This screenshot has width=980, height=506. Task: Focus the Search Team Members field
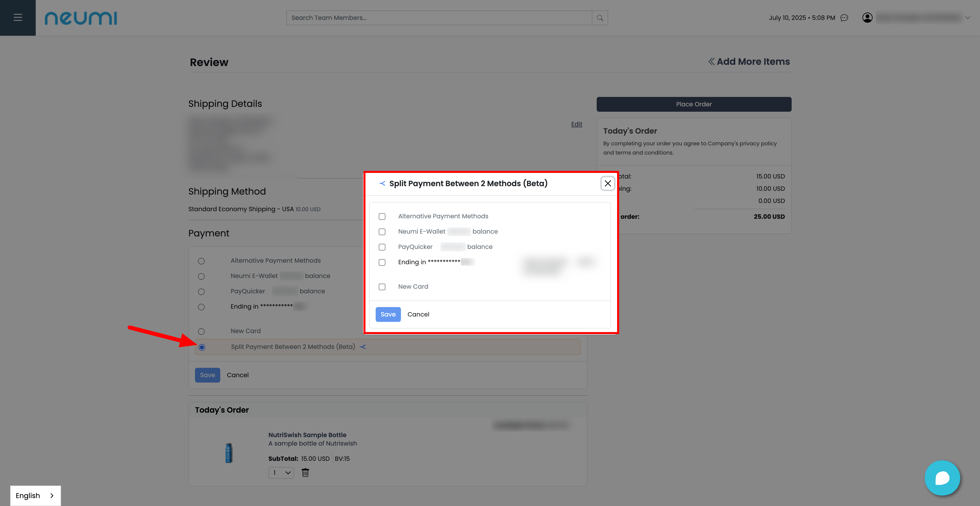tap(439, 18)
